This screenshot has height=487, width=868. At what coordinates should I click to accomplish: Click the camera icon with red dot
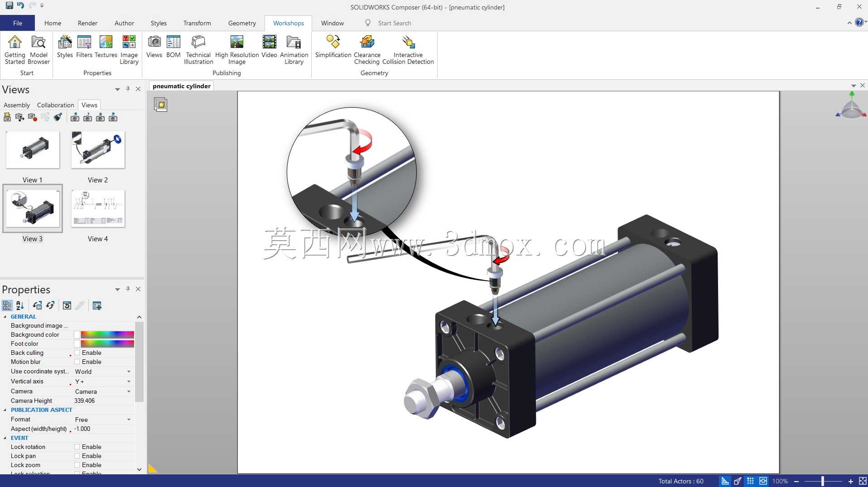click(x=32, y=118)
